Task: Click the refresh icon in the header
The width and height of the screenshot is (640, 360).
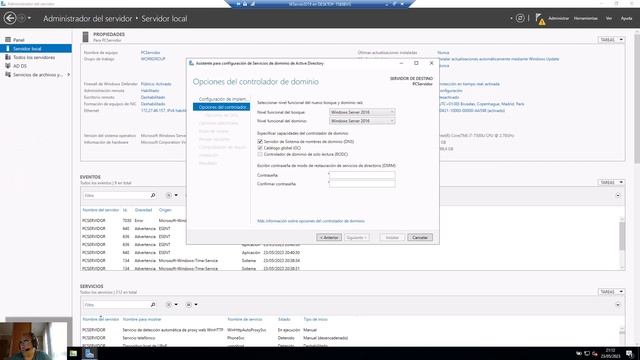Action: (x=520, y=18)
